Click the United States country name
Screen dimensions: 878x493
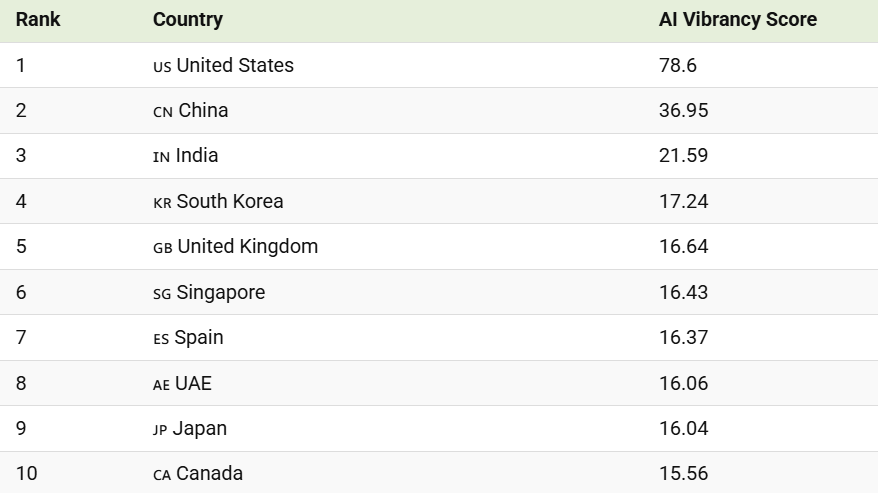point(235,65)
